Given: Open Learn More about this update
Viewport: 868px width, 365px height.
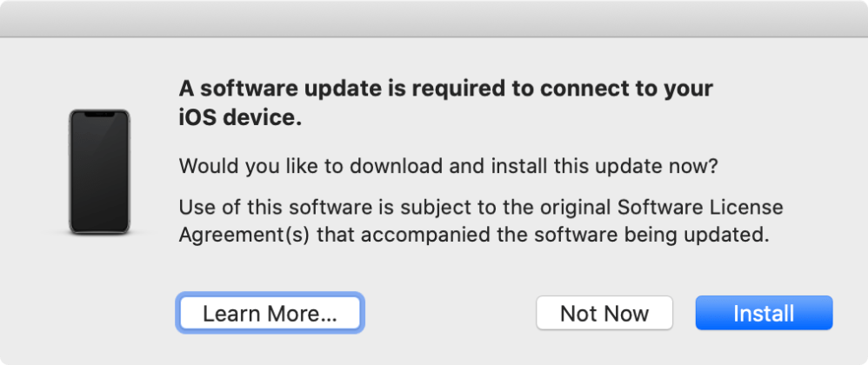Looking at the screenshot, I should (x=270, y=313).
